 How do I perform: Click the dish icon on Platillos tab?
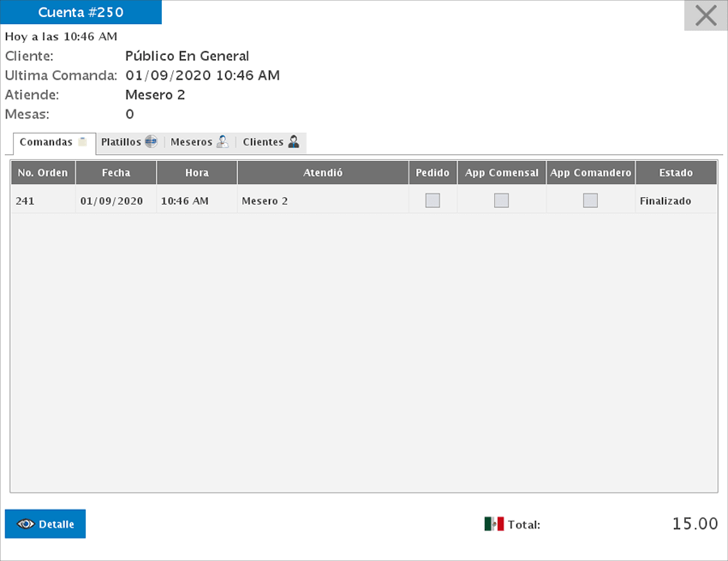pos(151,142)
